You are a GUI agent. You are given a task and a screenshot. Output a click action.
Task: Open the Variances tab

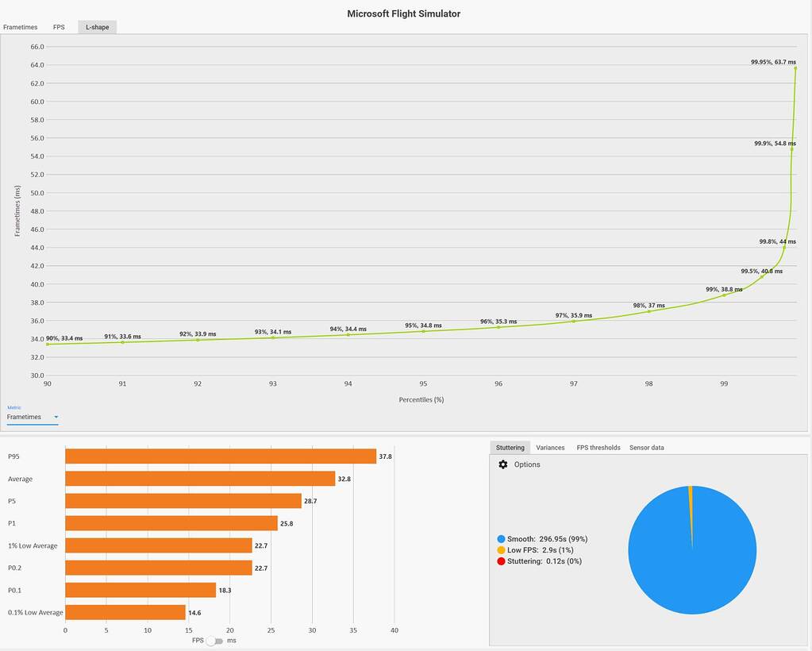pyautogui.click(x=550, y=448)
